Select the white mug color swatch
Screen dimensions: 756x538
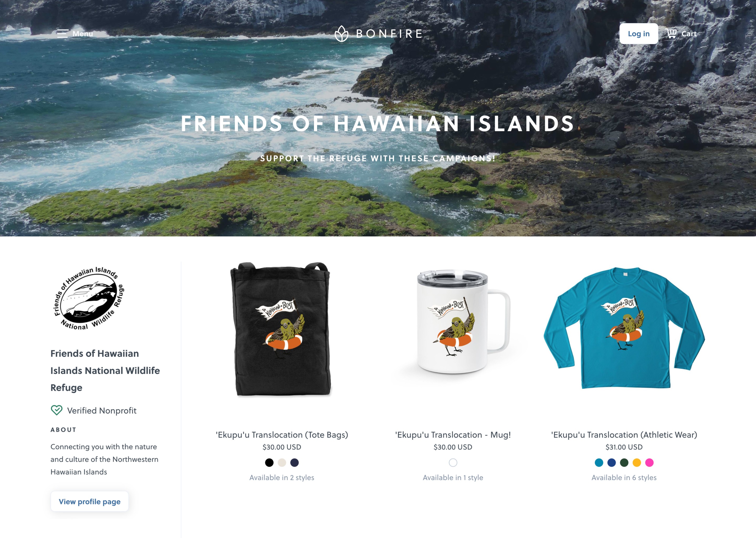(x=453, y=462)
